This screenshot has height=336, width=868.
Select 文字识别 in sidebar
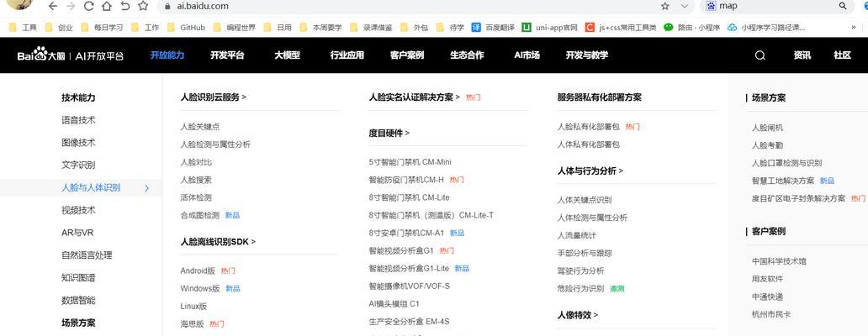point(78,165)
